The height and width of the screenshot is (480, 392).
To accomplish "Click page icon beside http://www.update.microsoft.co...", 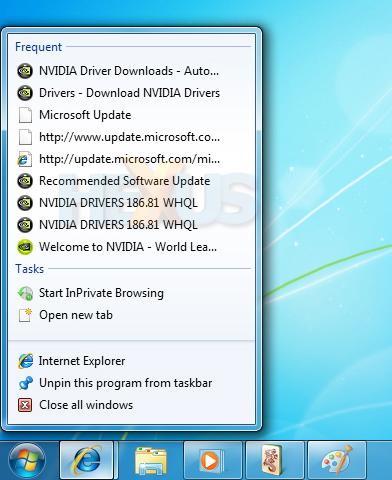I will (x=25, y=137).
